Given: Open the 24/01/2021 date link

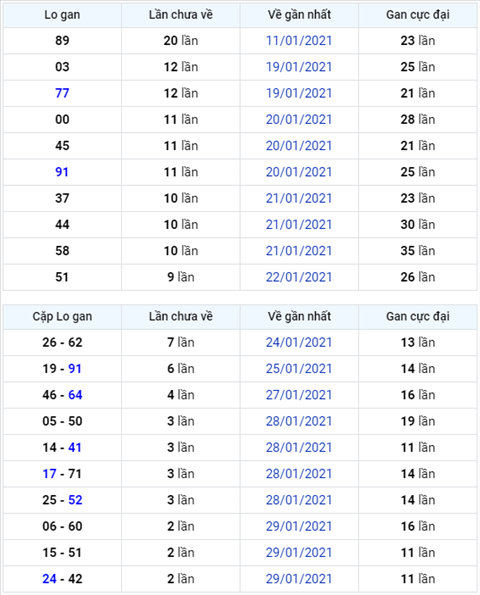Looking at the screenshot, I should point(299,342).
